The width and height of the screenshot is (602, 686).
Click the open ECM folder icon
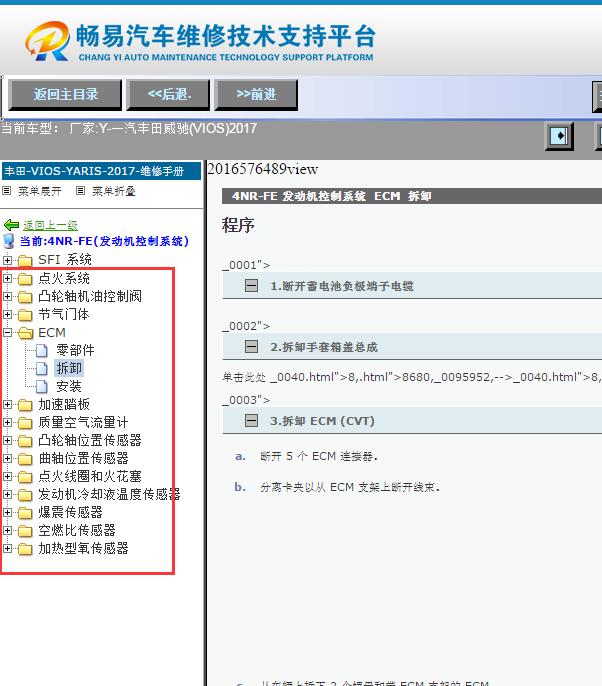click(26, 333)
